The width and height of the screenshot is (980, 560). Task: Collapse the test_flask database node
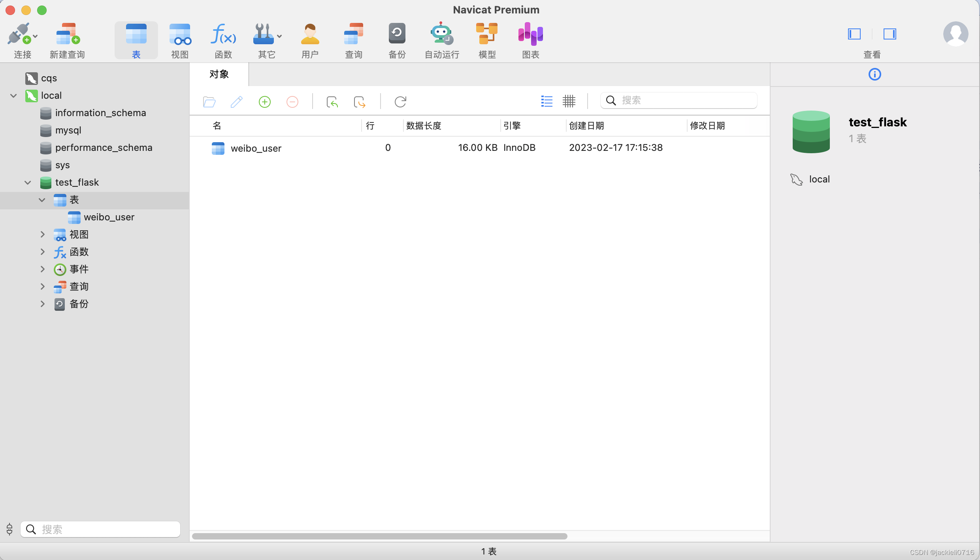click(28, 182)
